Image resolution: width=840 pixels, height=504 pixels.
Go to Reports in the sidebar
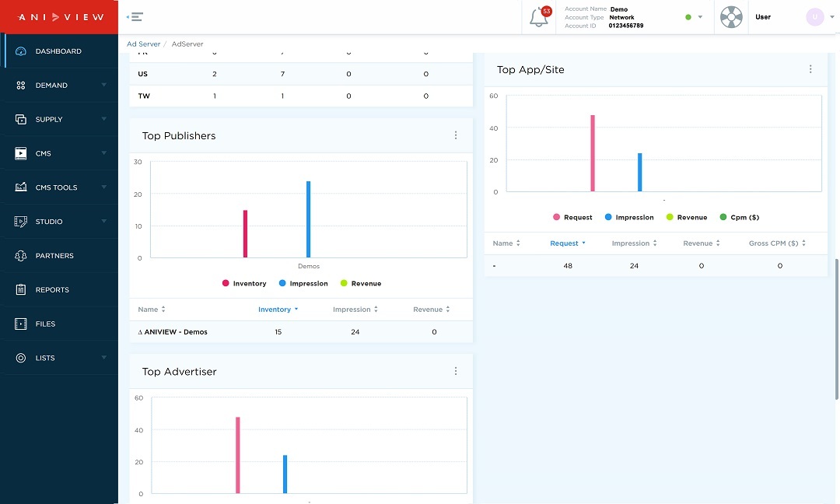pyautogui.click(x=52, y=290)
